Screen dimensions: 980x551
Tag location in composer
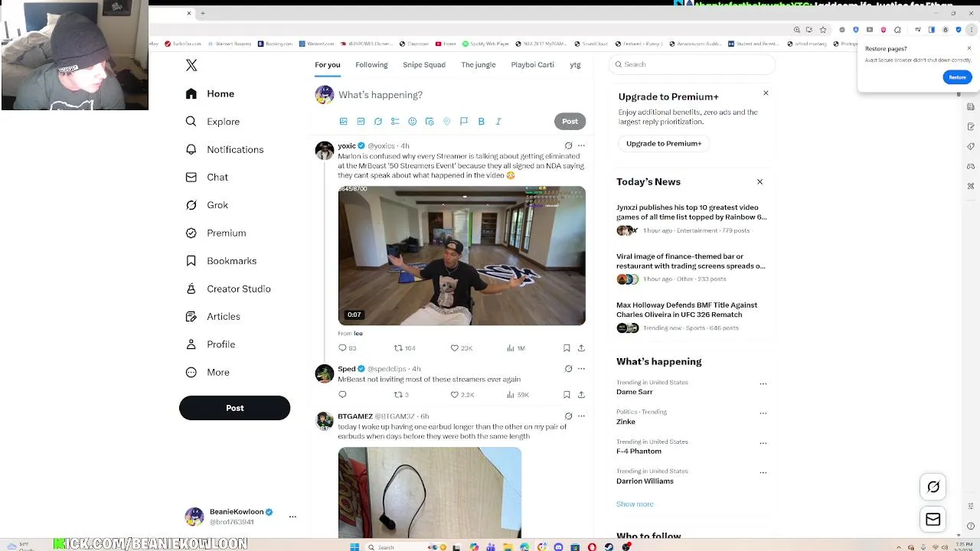click(x=446, y=122)
